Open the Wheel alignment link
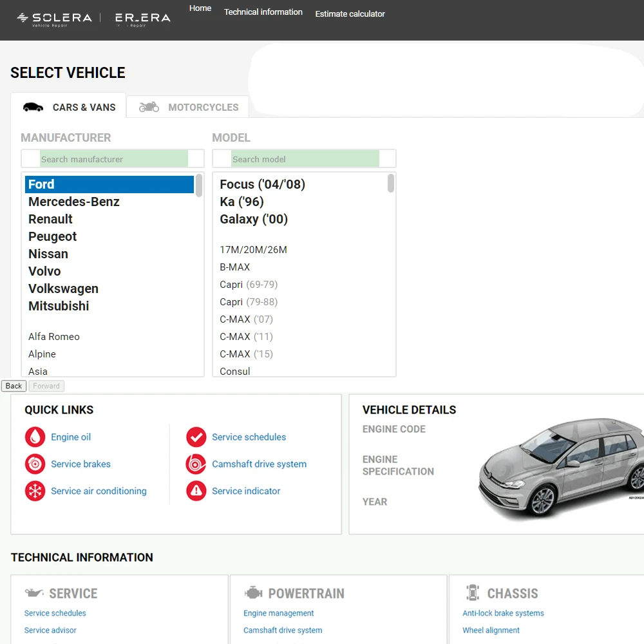The image size is (644, 644). pos(491,630)
